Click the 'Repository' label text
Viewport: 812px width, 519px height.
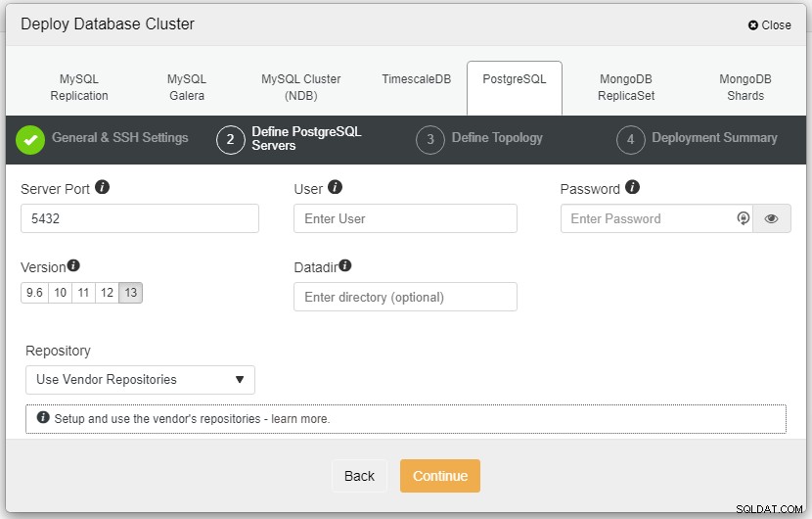[58, 351]
